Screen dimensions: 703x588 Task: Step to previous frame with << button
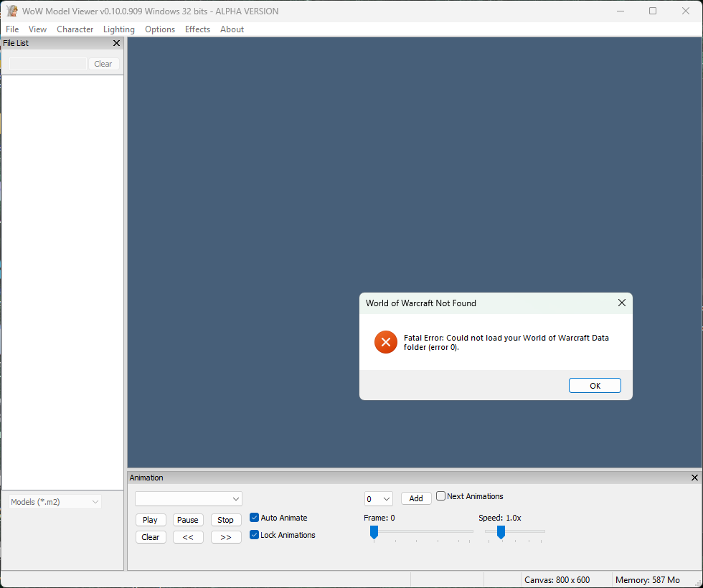pyautogui.click(x=188, y=537)
